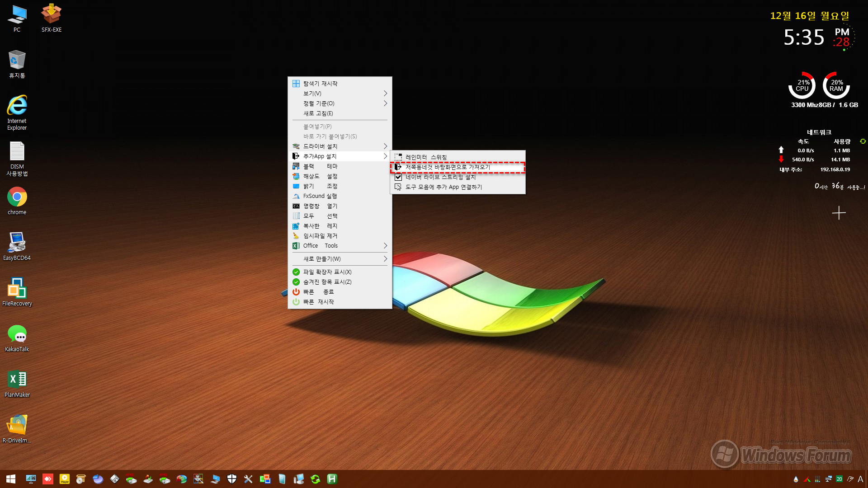Toggle 숨겨진 항목 표시(Z) option
Screen dimensions: 868x488
tap(340, 282)
